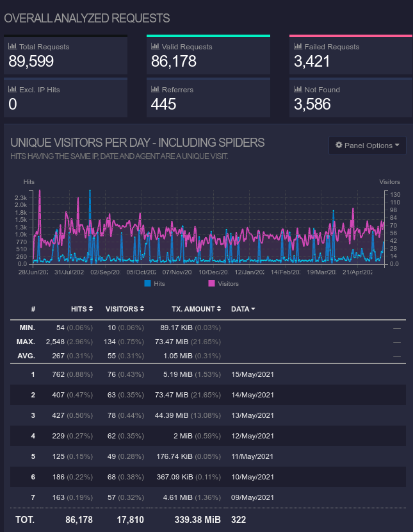This screenshot has width=413, height=532.
Task: Click the Total Requests bar chart icon
Action: point(12,47)
